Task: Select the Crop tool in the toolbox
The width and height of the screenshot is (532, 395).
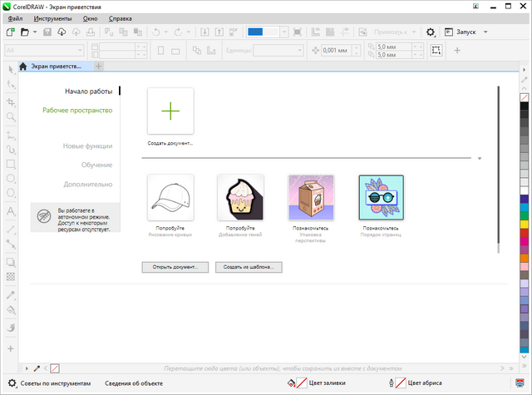Action: [11, 101]
